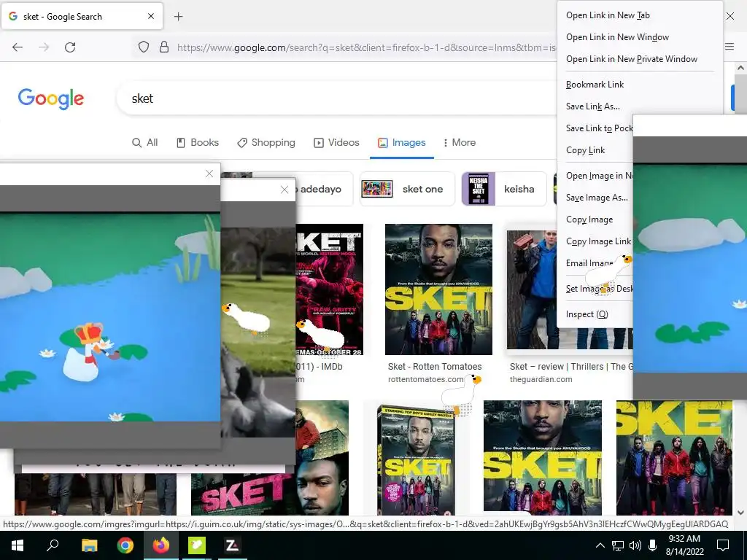Image resolution: width=747 pixels, height=560 pixels.
Task: Open the SKET DVD cover thumbnail
Action: [415, 459]
